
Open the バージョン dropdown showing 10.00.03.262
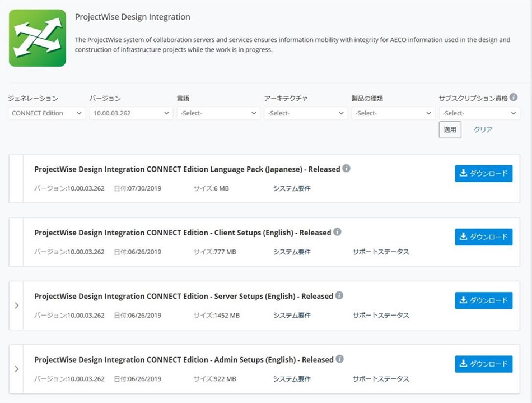(x=130, y=113)
